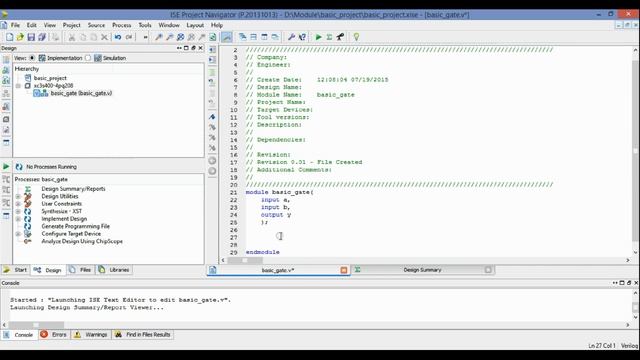Expand the Synthesize - XST process
640x360 pixels.
18,211
